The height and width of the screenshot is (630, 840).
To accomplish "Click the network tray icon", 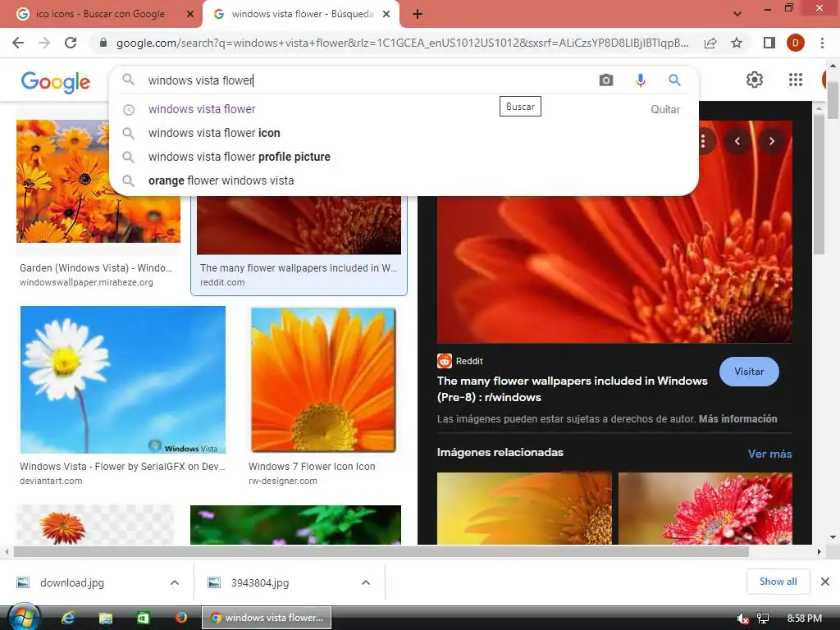I will [763, 619].
